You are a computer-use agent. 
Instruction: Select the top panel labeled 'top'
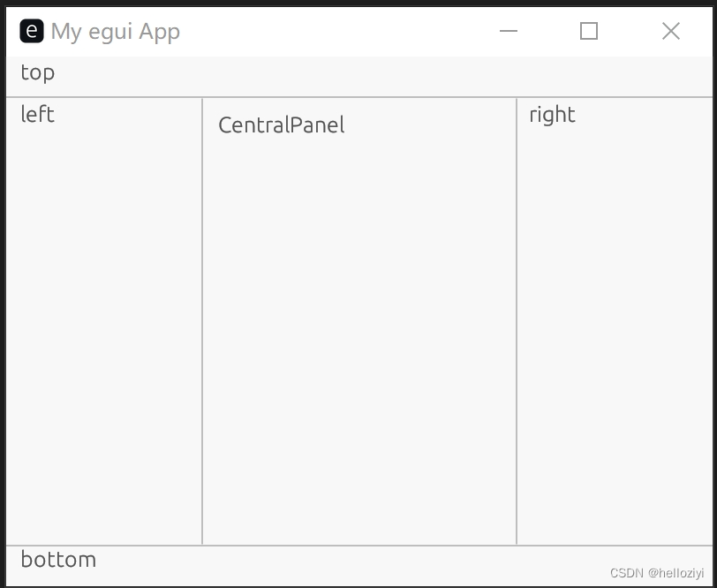click(353, 74)
